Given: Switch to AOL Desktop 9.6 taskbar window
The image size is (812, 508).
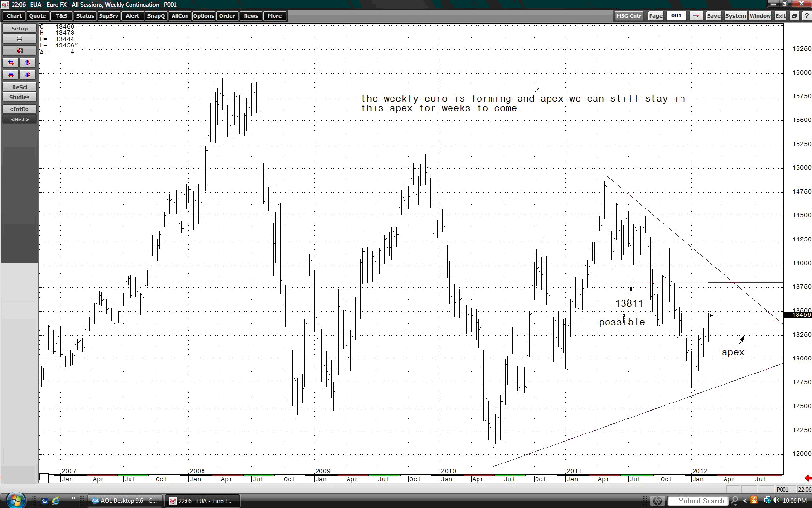Looking at the screenshot, I should [x=126, y=501].
